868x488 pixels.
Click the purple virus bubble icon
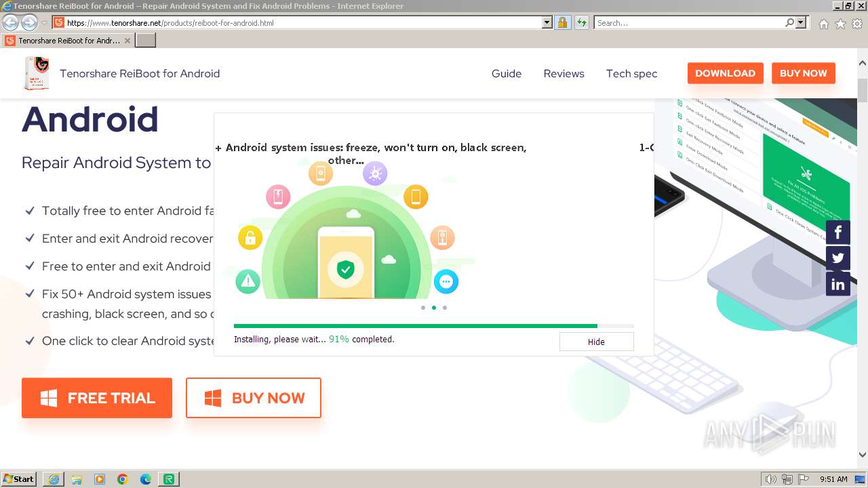click(375, 174)
